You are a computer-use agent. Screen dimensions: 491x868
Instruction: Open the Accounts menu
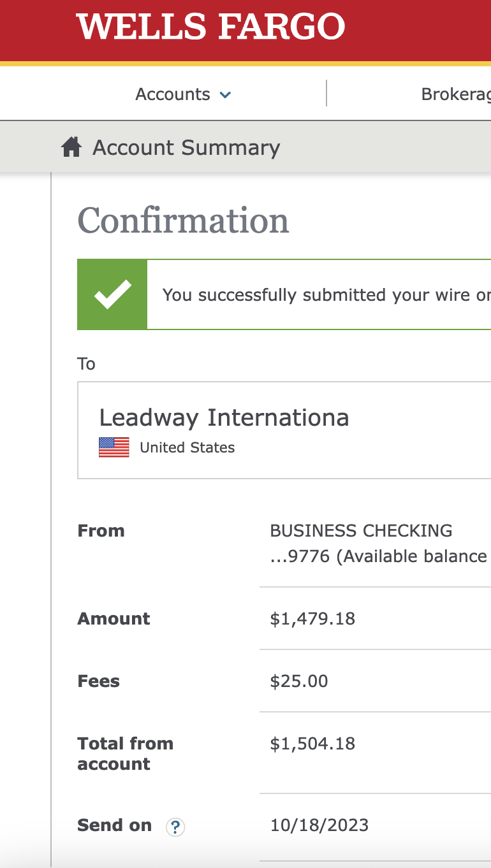point(183,94)
